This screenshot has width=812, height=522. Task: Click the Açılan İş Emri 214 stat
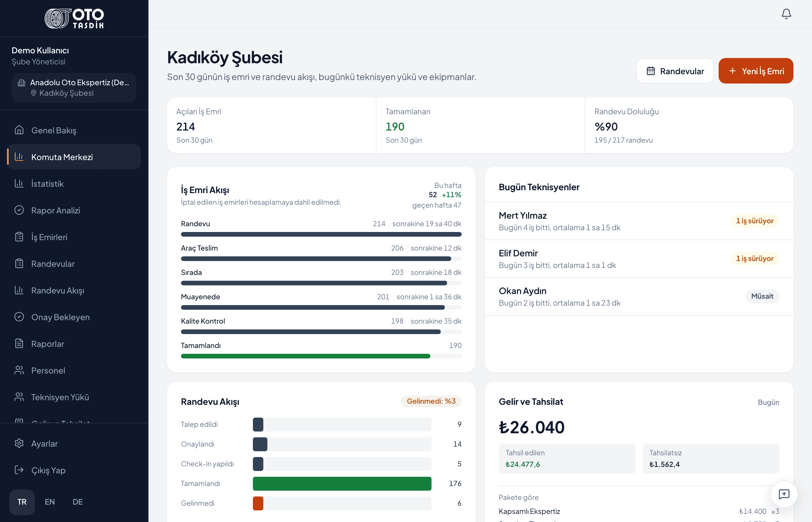[271, 125]
